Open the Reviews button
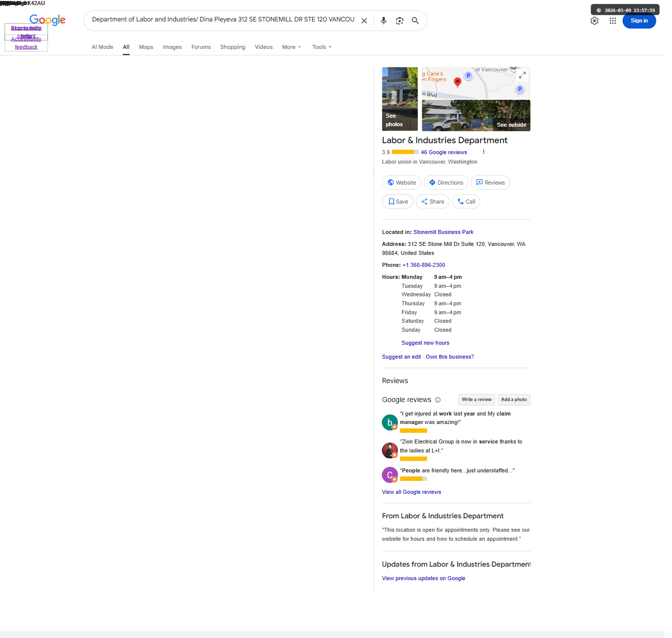Image resolution: width=672 pixels, height=638 pixels. (x=491, y=183)
